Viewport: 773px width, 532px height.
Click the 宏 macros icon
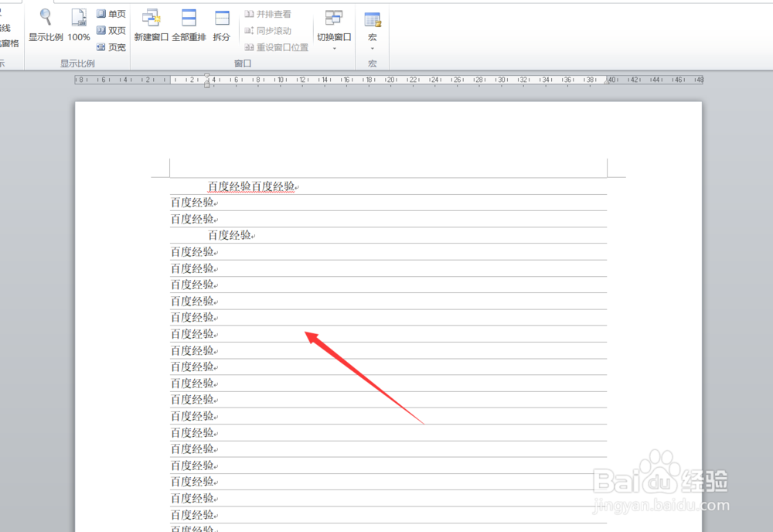(x=373, y=20)
